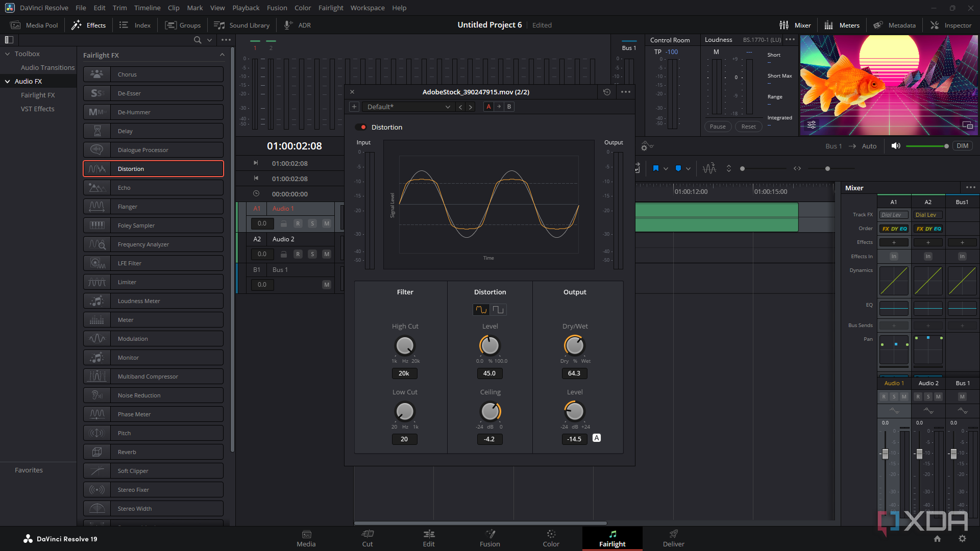
Task: Collapse the Toolbox tree
Action: pos(7,54)
